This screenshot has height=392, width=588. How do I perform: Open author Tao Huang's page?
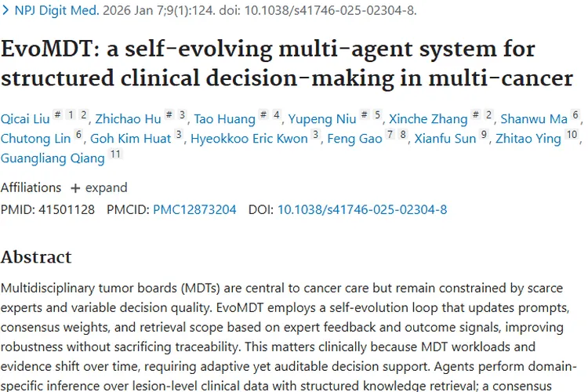point(226,119)
